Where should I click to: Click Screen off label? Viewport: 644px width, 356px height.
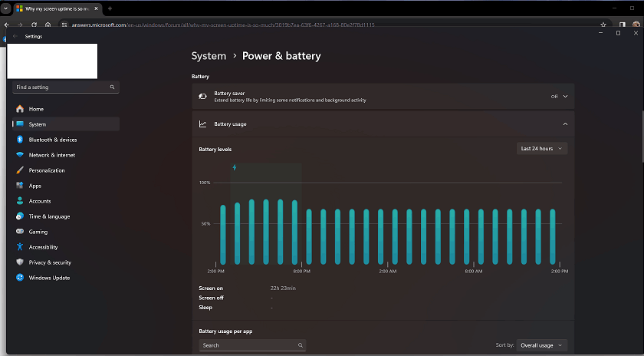211,298
